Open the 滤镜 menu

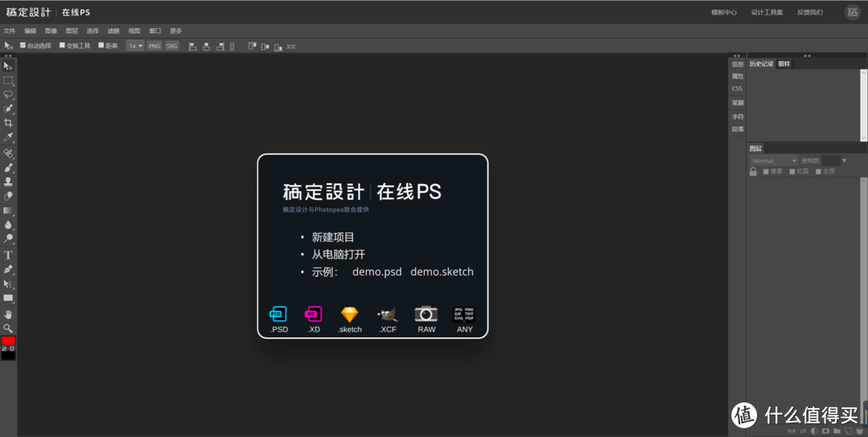coord(113,31)
